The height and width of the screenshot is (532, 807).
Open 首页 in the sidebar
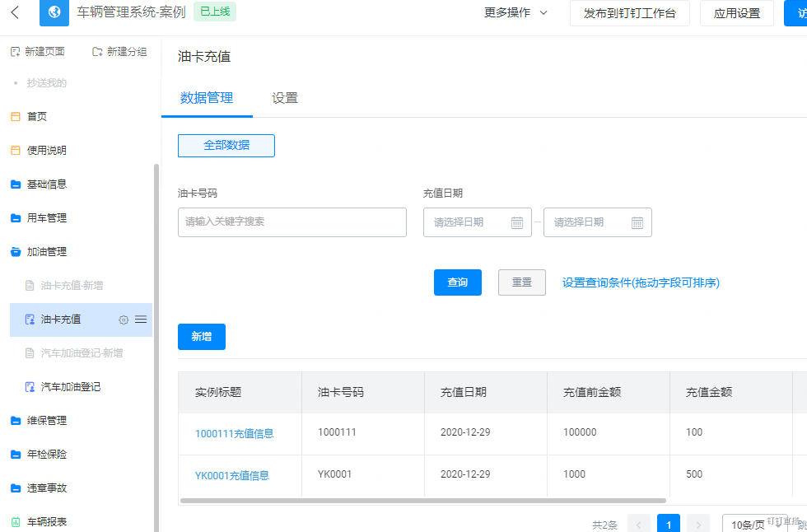pyautogui.click(x=37, y=117)
